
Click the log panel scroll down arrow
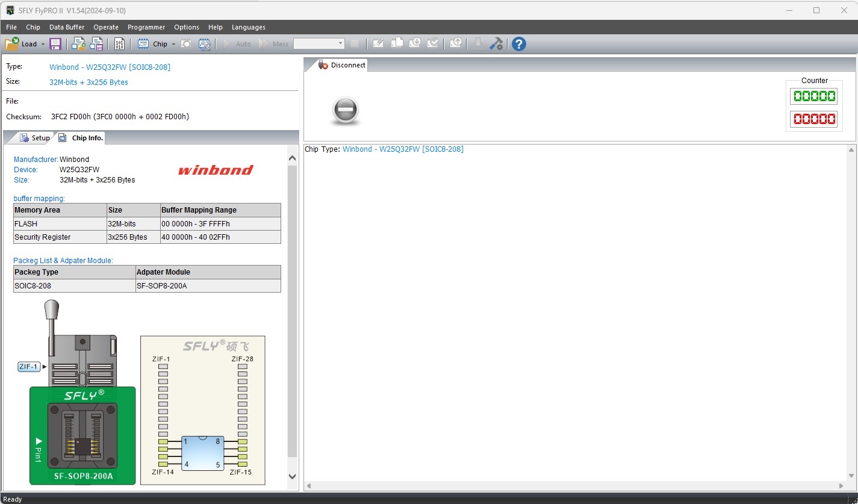pyautogui.click(x=851, y=476)
